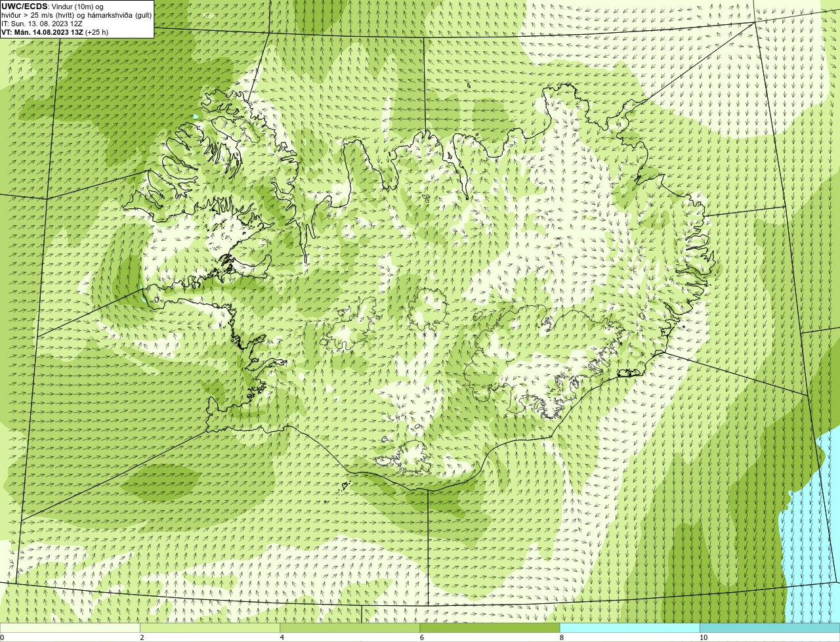This screenshot has height=642, width=840.
Task: Click the initial time 'IT: Sun. 13. 08. 2023 12Z'
Action: [x=42, y=23]
